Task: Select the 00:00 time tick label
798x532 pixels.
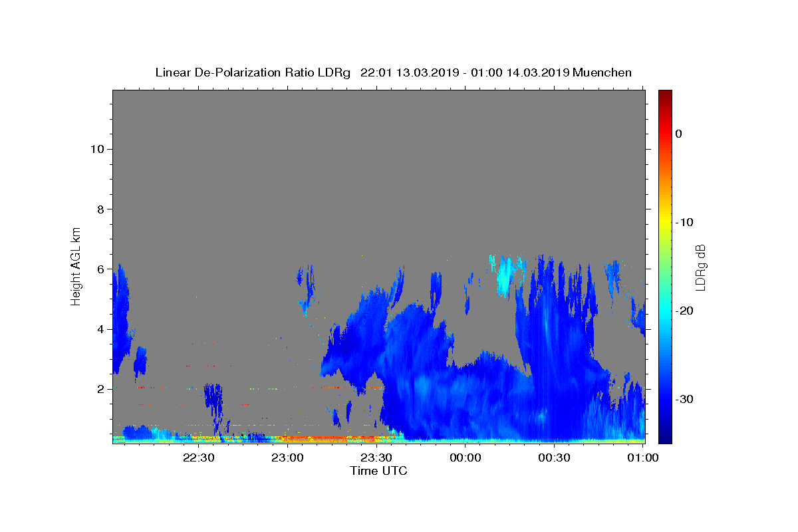Action: click(x=465, y=458)
